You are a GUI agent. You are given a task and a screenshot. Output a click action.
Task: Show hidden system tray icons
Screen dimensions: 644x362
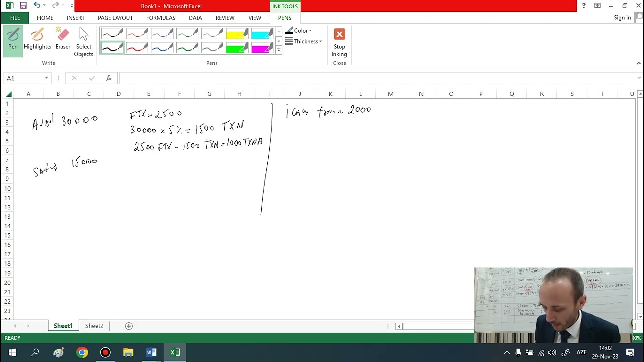(507, 352)
